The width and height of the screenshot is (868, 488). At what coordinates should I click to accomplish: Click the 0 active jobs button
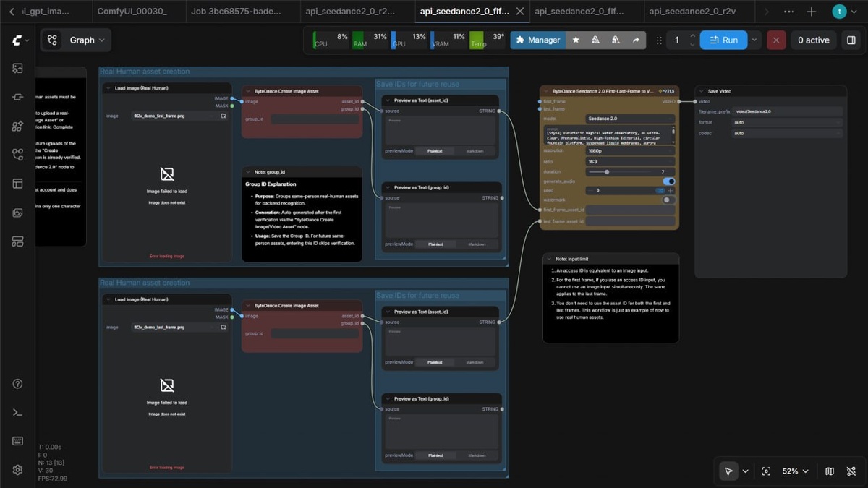click(x=814, y=40)
